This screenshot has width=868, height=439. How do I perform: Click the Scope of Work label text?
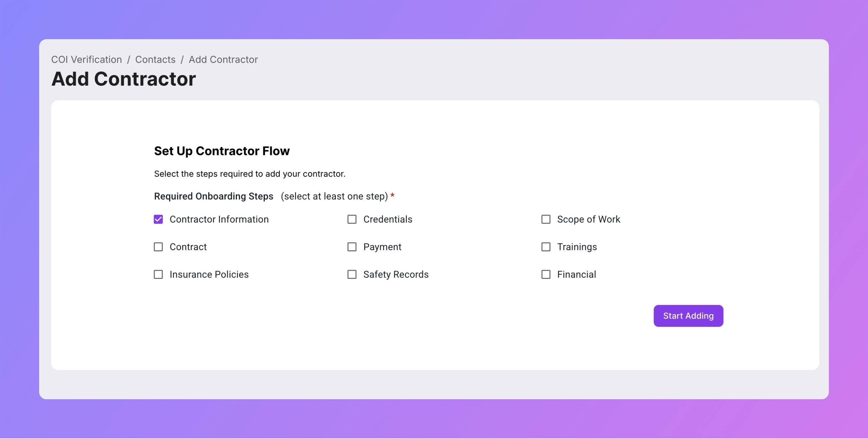588,219
